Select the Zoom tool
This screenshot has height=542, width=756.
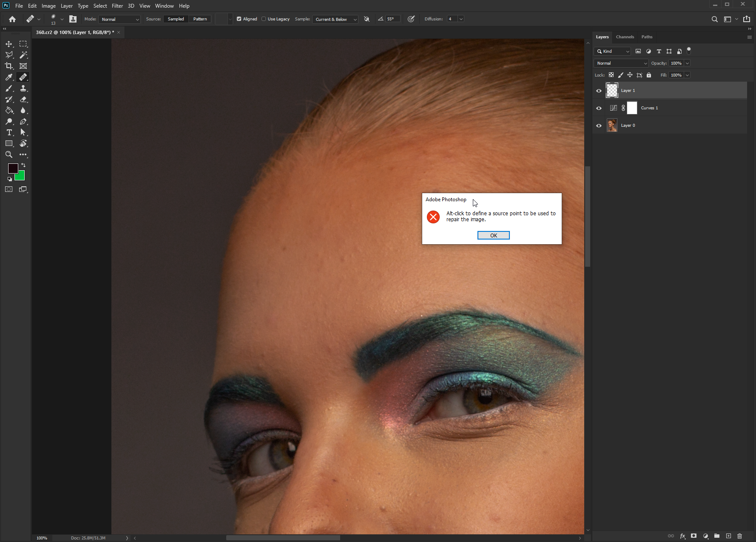(x=9, y=154)
